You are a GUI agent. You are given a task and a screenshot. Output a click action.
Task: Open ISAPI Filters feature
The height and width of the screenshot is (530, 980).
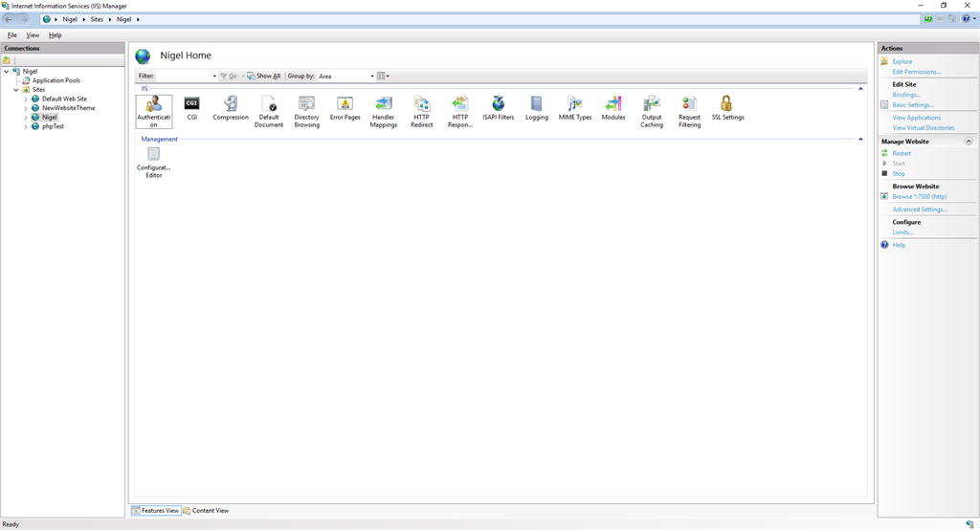[498, 108]
